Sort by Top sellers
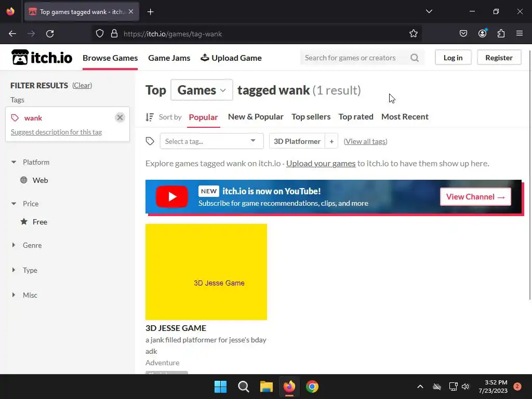 [311, 117]
